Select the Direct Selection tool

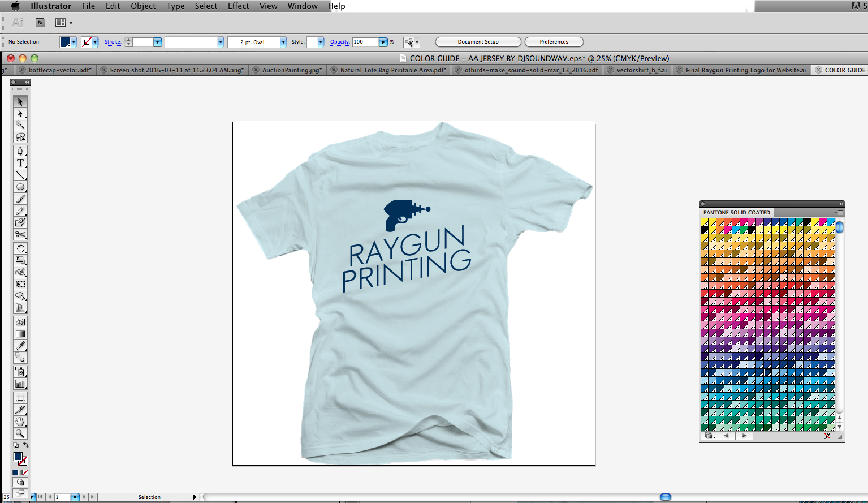20,114
